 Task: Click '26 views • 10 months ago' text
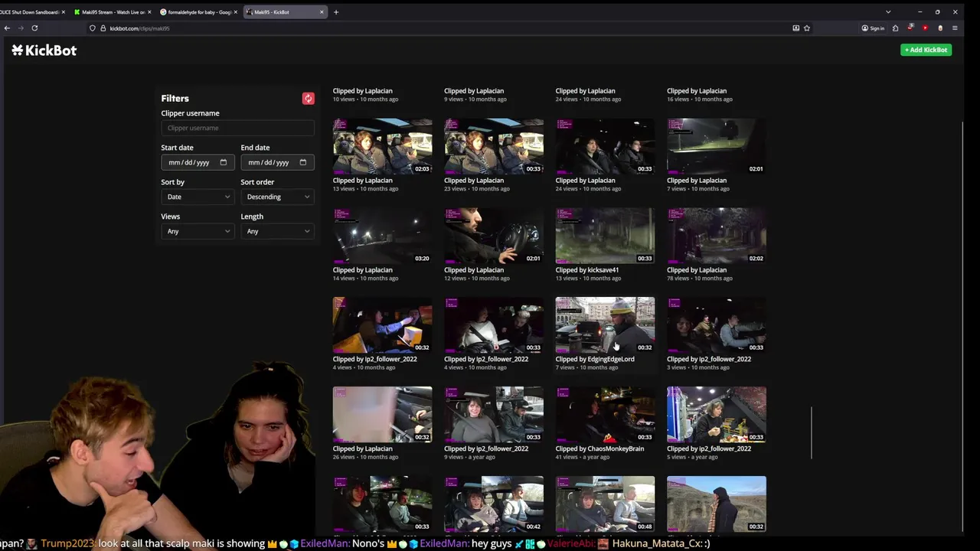365,457
